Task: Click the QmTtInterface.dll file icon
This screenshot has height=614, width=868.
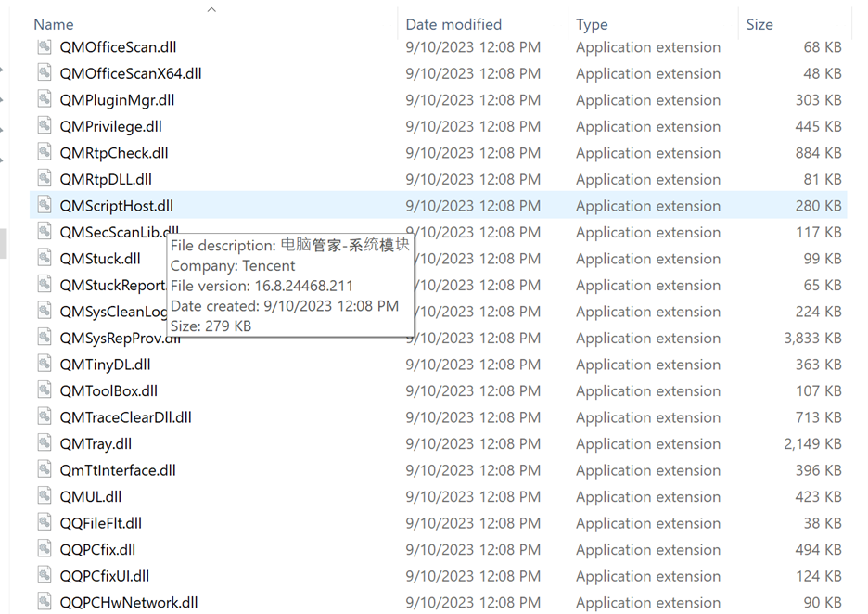Action: (45, 469)
